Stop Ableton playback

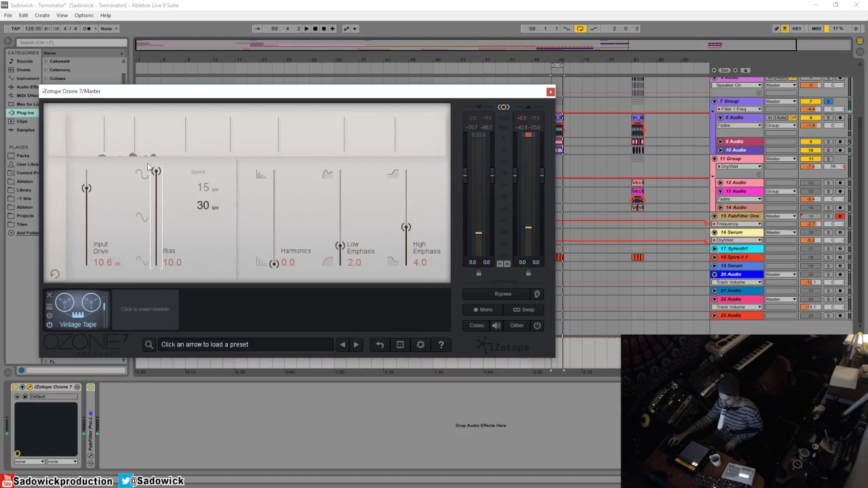coord(315,28)
